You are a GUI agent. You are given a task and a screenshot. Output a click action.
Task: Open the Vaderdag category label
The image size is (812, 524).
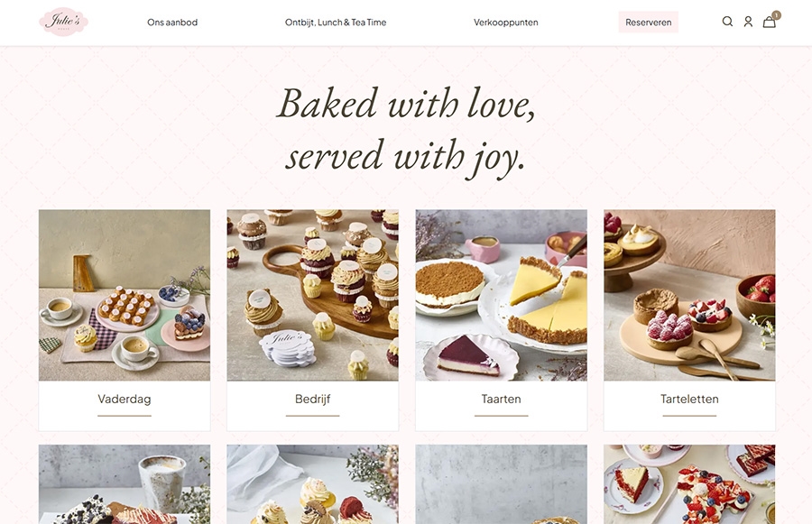pos(125,400)
